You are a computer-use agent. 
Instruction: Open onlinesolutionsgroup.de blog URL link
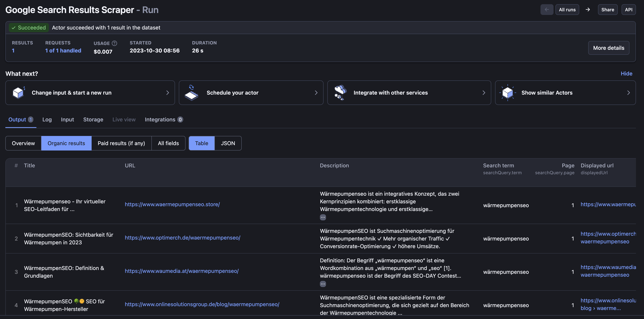(202, 304)
